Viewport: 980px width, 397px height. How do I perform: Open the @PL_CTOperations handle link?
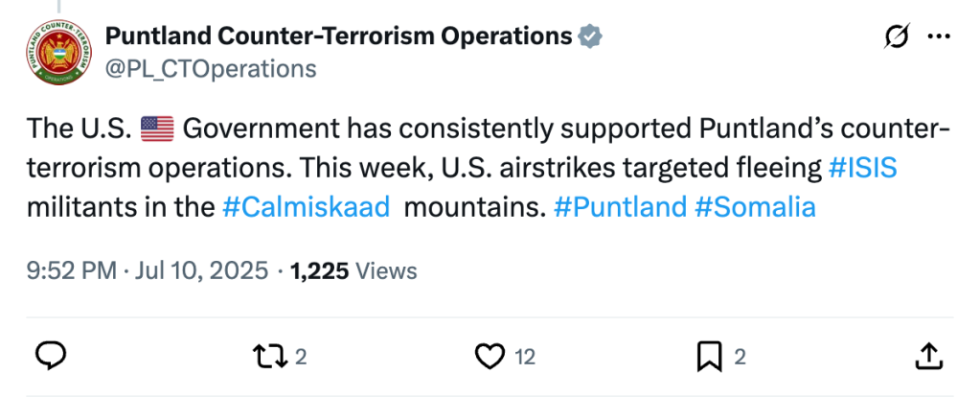click(x=210, y=68)
